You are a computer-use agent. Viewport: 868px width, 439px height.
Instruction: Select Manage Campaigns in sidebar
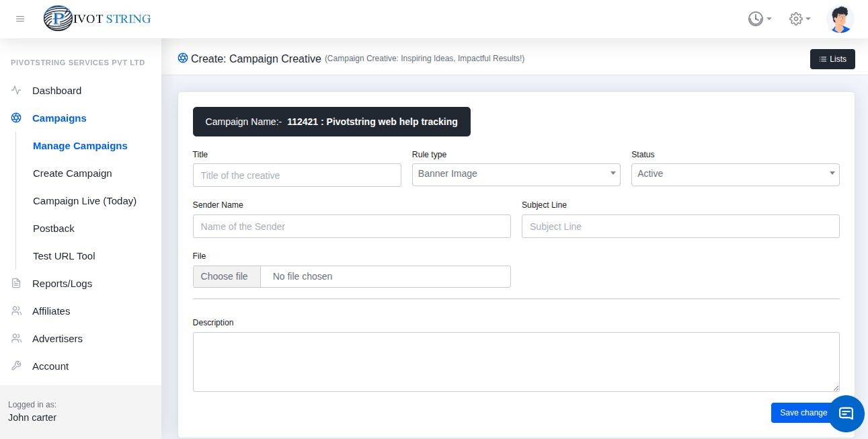(x=80, y=146)
